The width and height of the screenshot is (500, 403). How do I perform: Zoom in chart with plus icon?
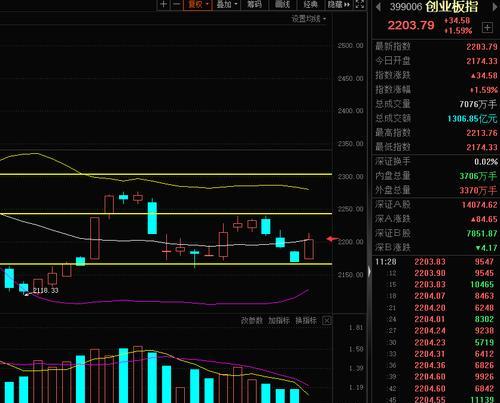point(163,4)
